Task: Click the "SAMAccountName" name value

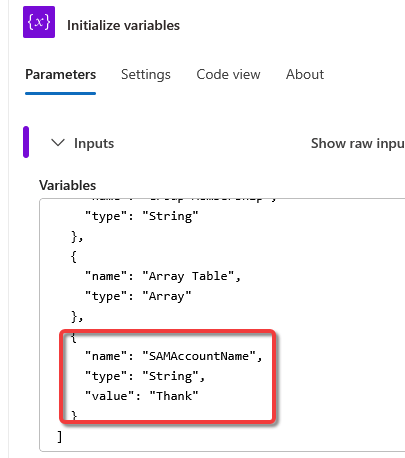Action: point(199,356)
